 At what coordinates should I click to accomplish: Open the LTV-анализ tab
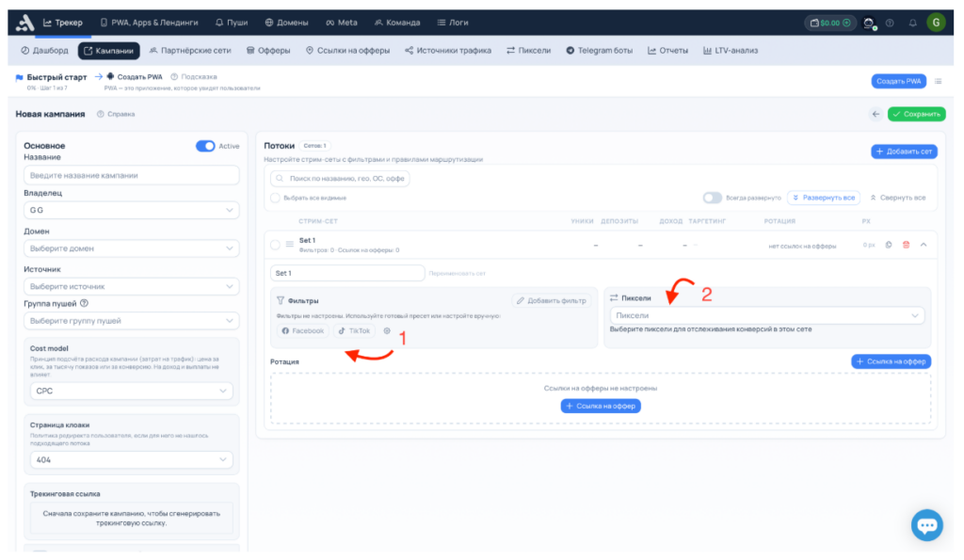(x=731, y=51)
